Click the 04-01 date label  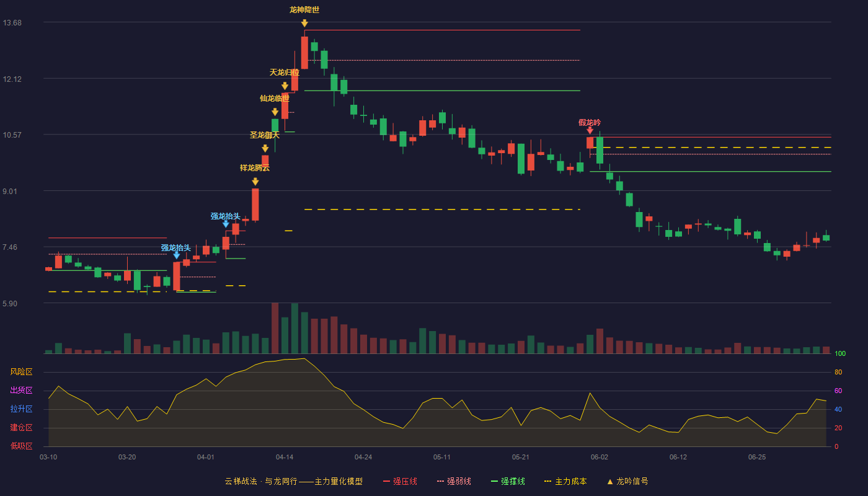click(x=206, y=457)
